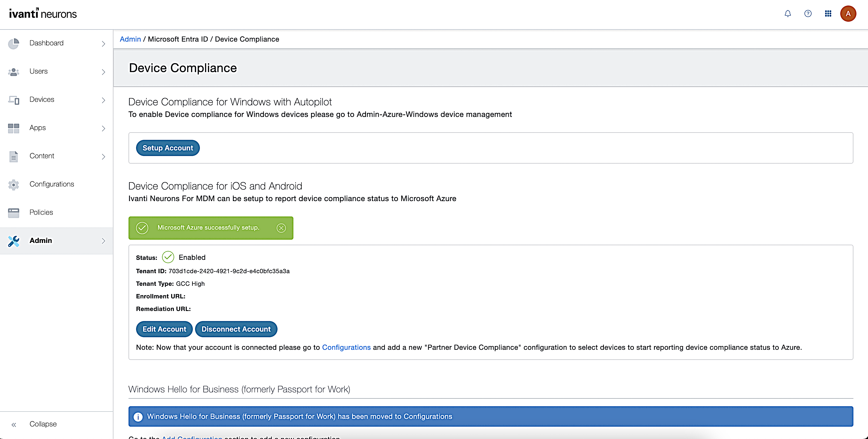Click the Disconnect Account button

pyautogui.click(x=236, y=329)
